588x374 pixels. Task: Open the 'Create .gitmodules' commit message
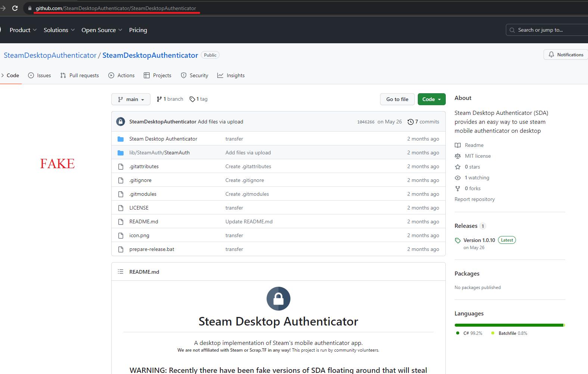pyautogui.click(x=247, y=194)
